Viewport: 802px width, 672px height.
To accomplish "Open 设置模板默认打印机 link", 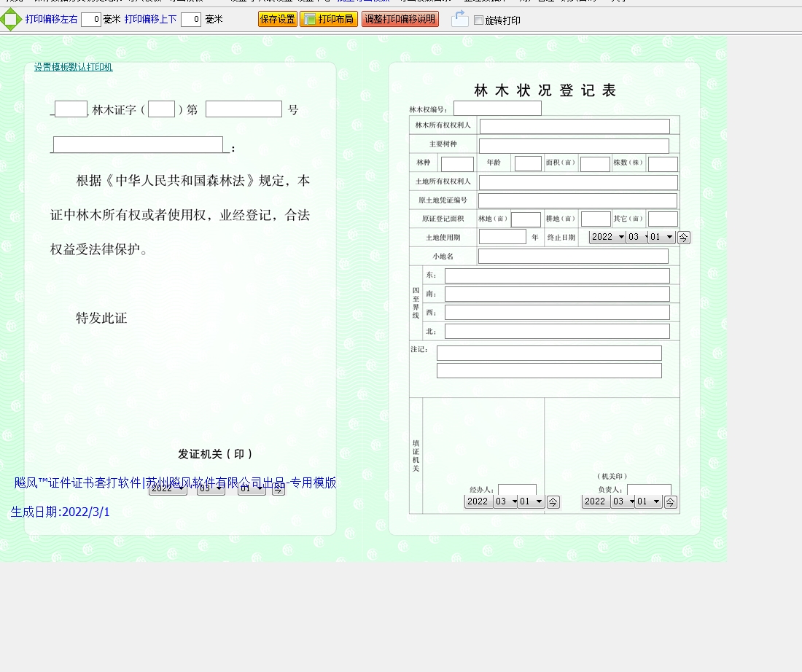I will 73,67.
